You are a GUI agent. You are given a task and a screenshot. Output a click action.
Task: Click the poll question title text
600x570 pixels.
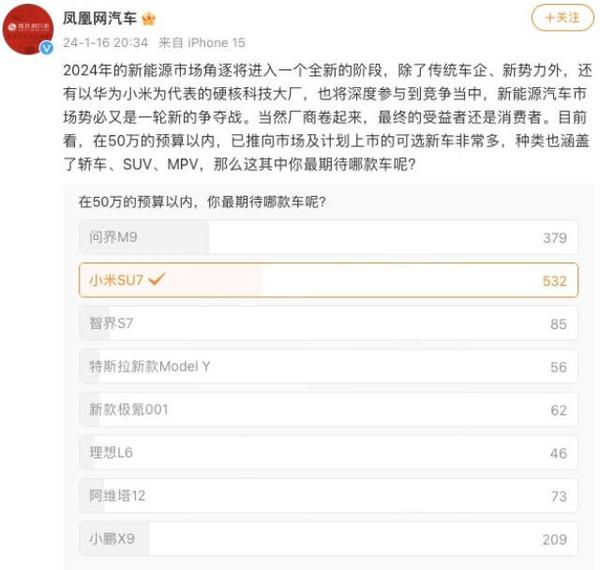click(202, 203)
